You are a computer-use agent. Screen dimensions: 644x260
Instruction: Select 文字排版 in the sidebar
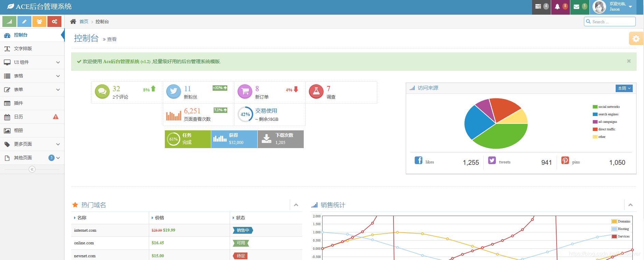(x=32, y=49)
